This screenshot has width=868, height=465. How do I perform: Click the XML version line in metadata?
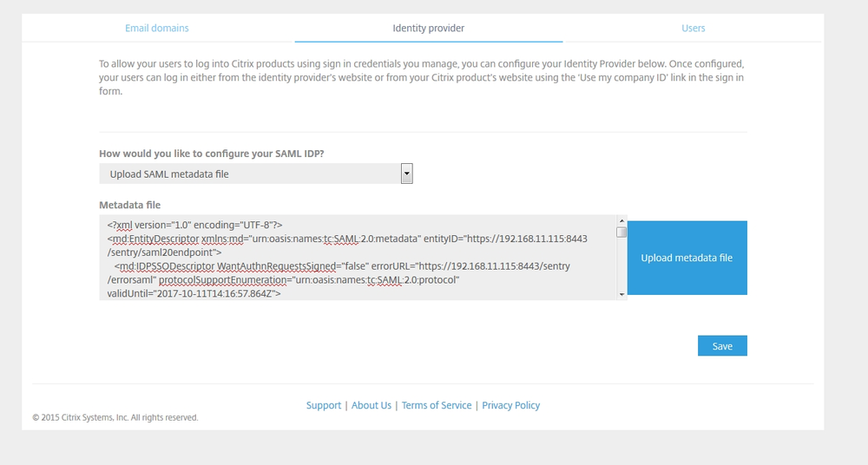point(201,224)
